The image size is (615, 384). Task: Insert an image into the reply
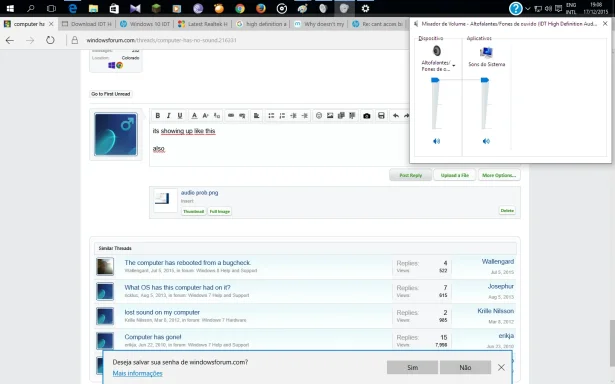(x=330, y=116)
